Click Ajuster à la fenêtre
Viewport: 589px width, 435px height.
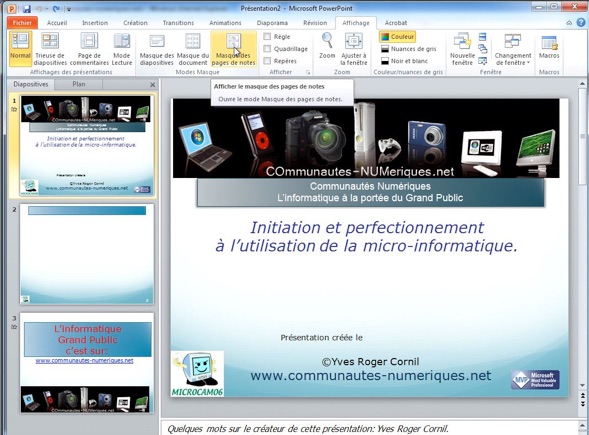pyautogui.click(x=353, y=49)
